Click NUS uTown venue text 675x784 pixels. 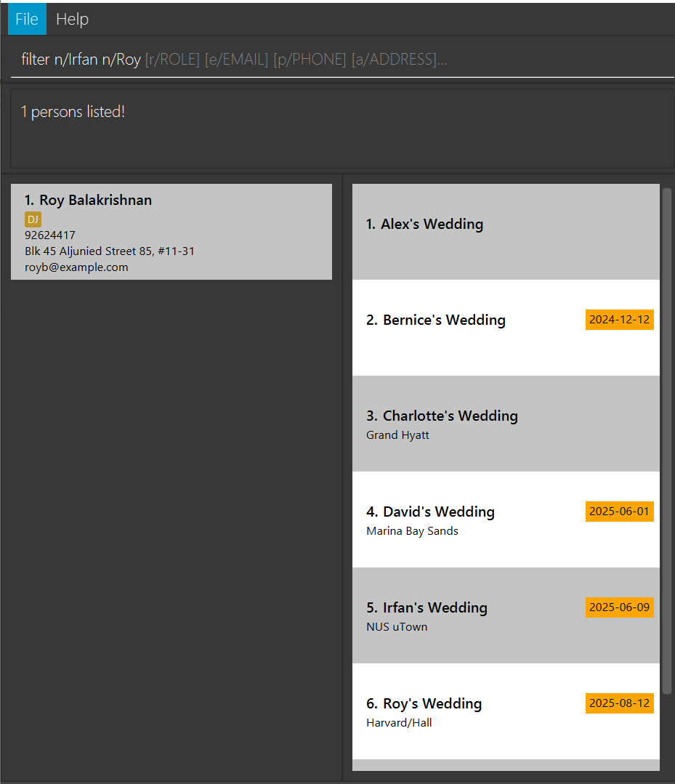tap(397, 627)
